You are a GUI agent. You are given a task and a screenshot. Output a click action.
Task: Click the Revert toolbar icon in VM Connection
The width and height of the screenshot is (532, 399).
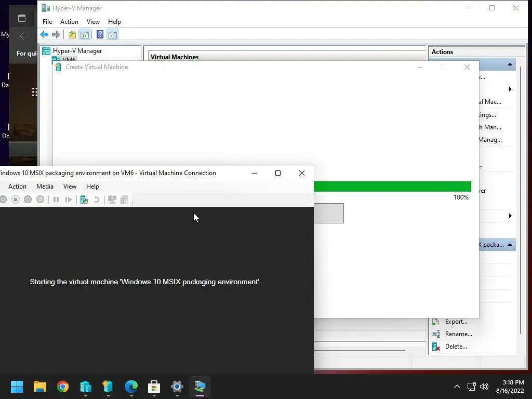[x=97, y=199]
